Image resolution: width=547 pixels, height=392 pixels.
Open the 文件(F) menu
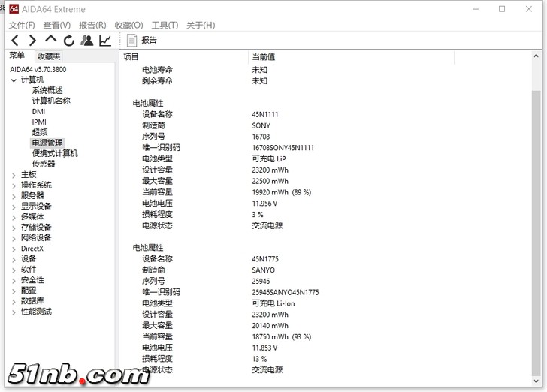click(x=22, y=25)
